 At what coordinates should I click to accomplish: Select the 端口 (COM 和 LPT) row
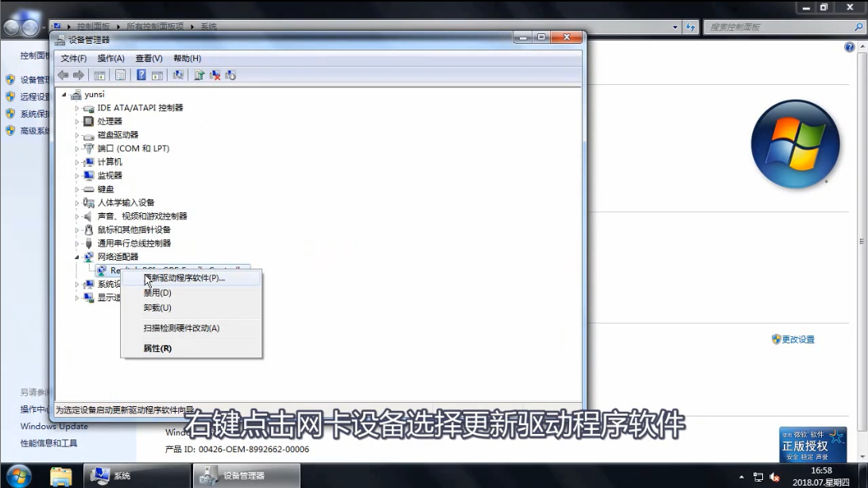[x=134, y=149]
